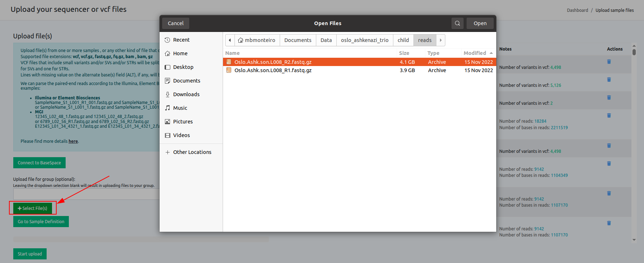Go to the Downloads folder
Viewport: 644px width, 263px height.
(186, 94)
